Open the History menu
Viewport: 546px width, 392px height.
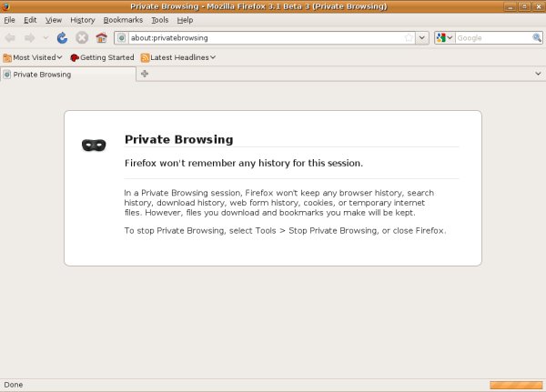pos(83,20)
